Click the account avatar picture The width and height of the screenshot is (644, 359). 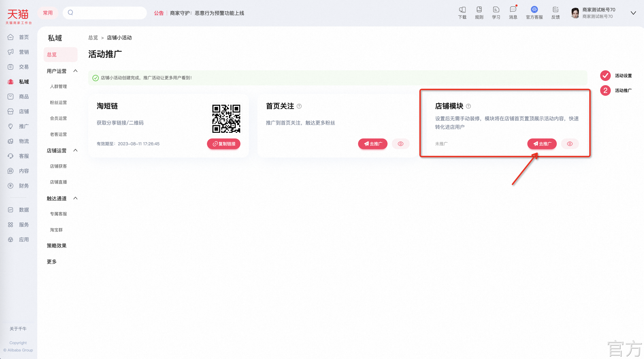coord(575,13)
